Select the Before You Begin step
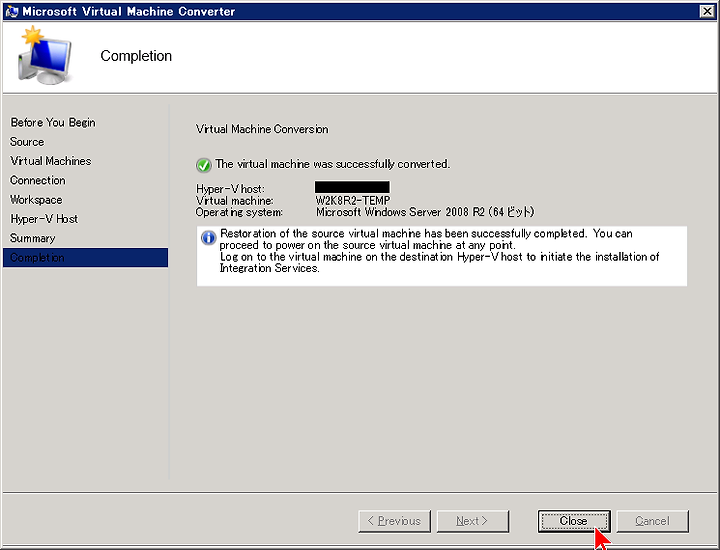The width and height of the screenshot is (720, 550). [53, 123]
